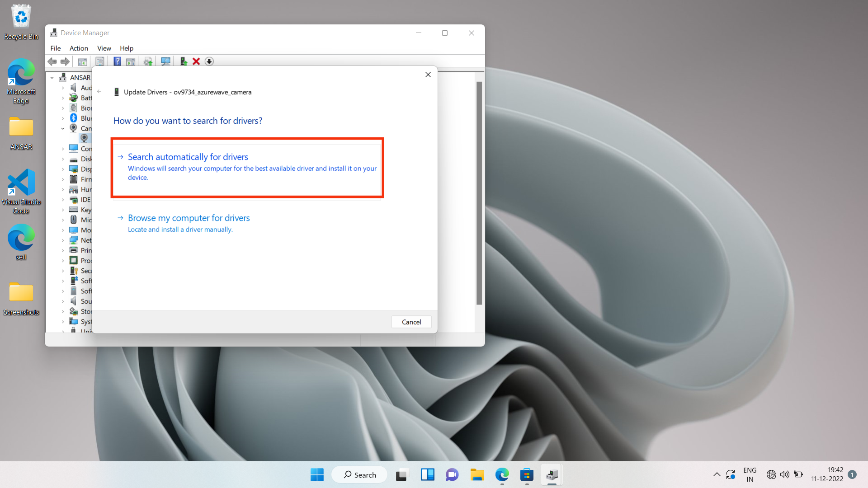868x488 pixels.
Task: Click the Disable device down-arrow toolbar icon
Action: click(209, 61)
